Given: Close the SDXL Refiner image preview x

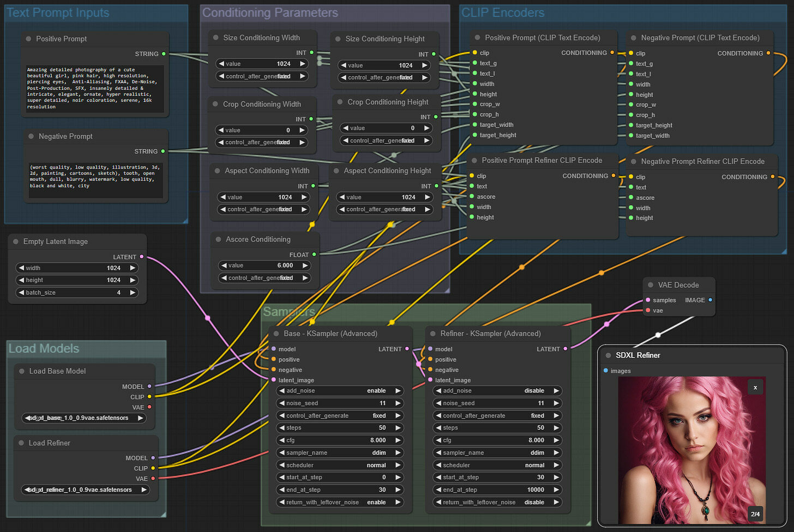Looking at the screenshot, I should [x=755, y=388].
